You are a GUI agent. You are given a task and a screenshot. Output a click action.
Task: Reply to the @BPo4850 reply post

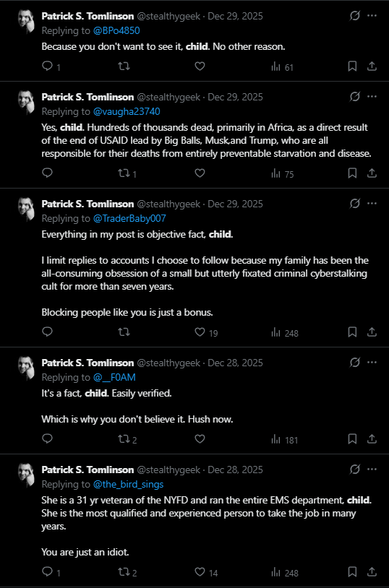(x=47, y=66)
